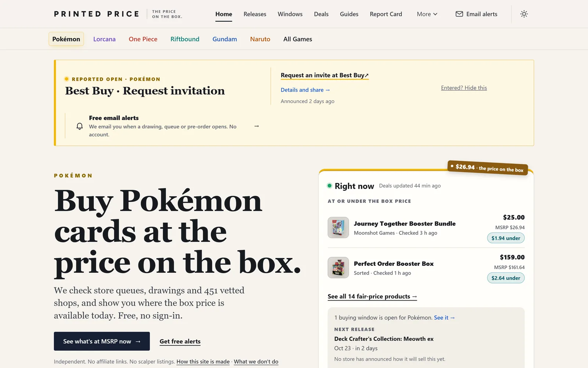Follow Request an invite at Best Buy link
Viewport: 588px width, 368px height.
coord(325,75)
